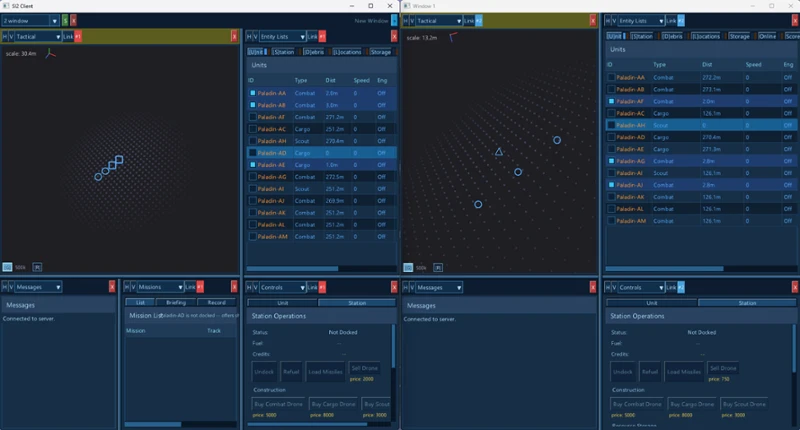The image size is (800, 430).
Task: Check Paladin-AA checkbox in Window 1 unit list
Action: click(x=611, y=77)
